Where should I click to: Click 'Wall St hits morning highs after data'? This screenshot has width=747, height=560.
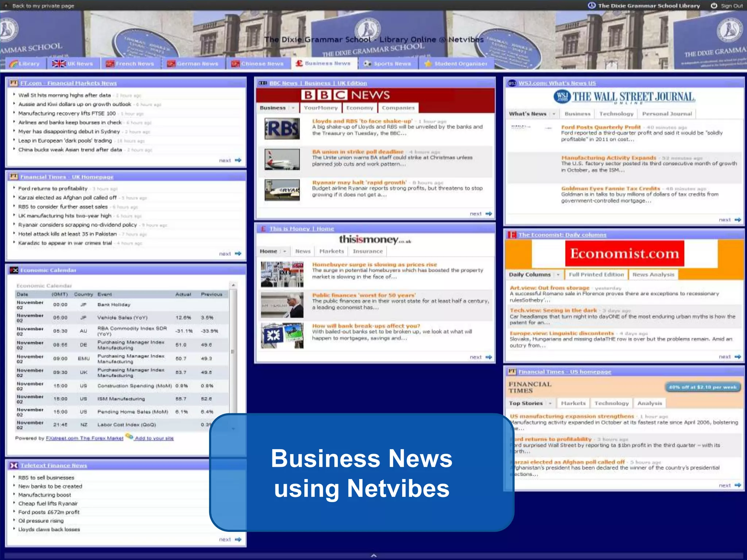[65, 95]
